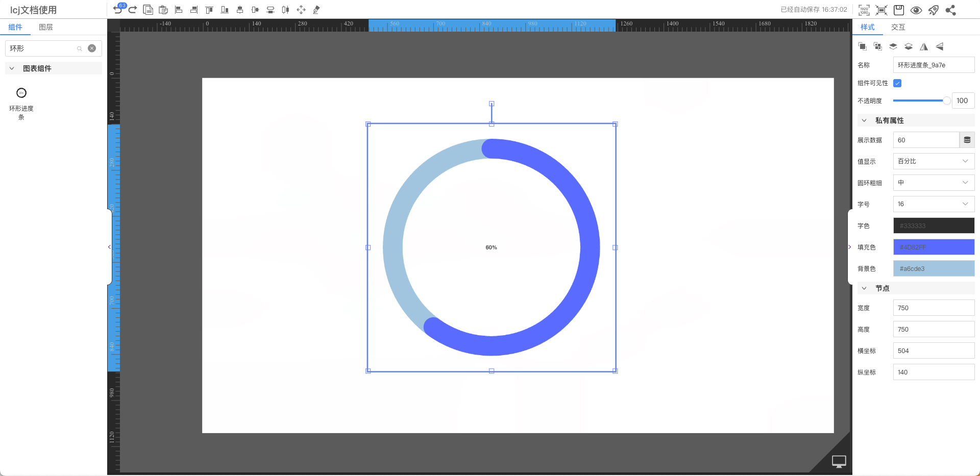Viewport: 980px width, 476px height.
Task: Open the 背景色 color swatch
Action: pyautogui.click(x=934, y=268)
